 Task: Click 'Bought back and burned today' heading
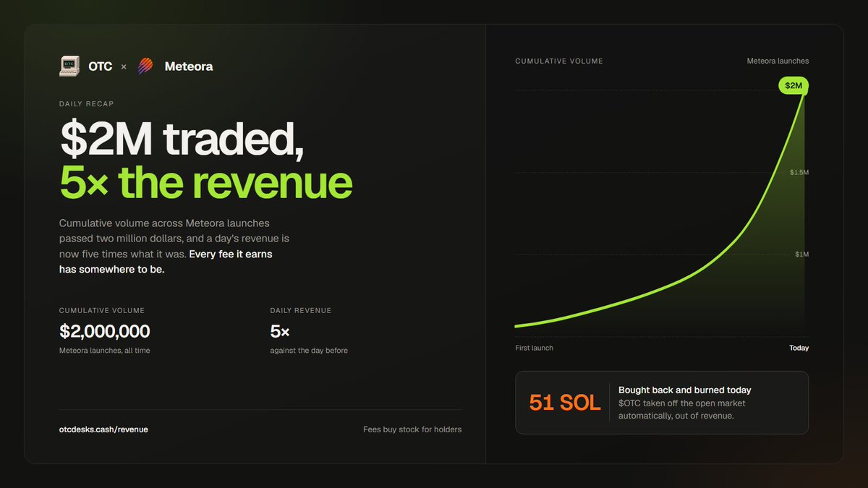coord(685,390)
